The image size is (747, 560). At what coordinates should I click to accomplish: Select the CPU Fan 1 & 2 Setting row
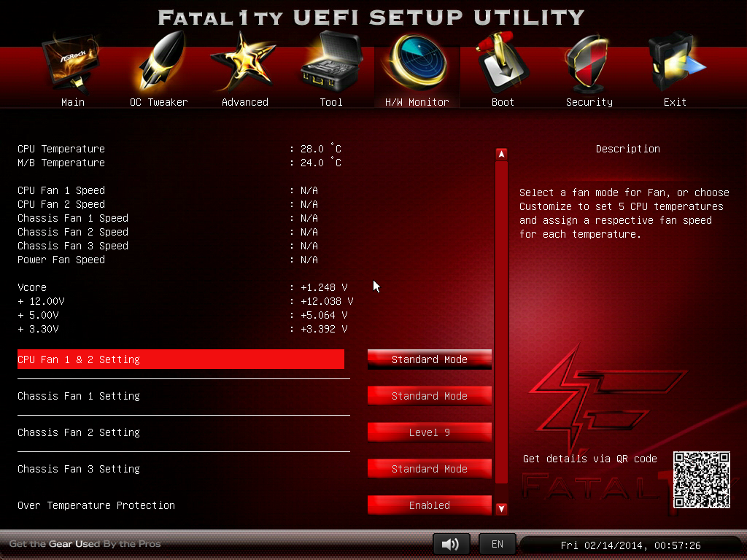pyautogui.click(x=180, y=359)
